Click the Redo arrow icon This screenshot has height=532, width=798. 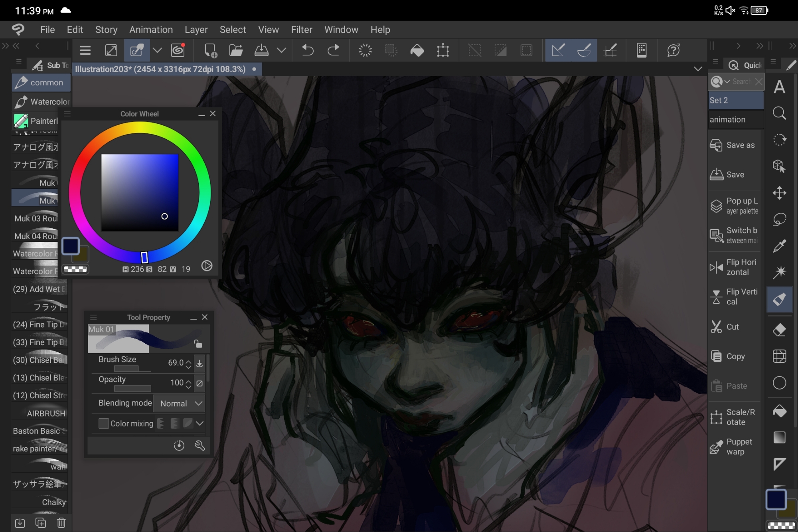click(x=333, y=50)
